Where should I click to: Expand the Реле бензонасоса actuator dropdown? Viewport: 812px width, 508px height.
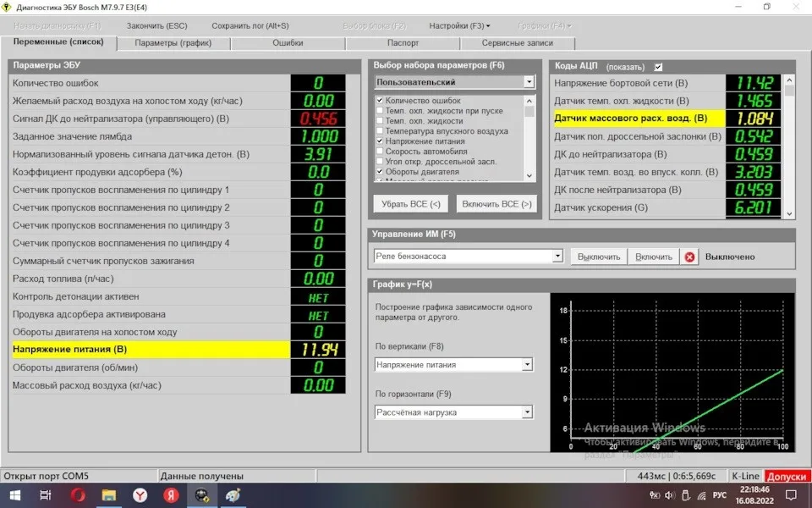[x=557, y=257]
